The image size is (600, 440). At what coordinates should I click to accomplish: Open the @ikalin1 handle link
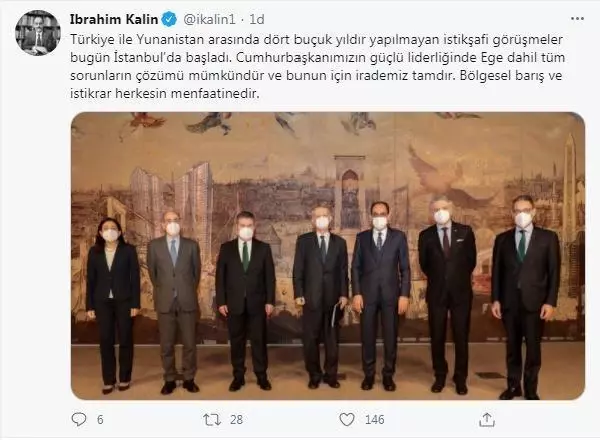pos(209,19)
